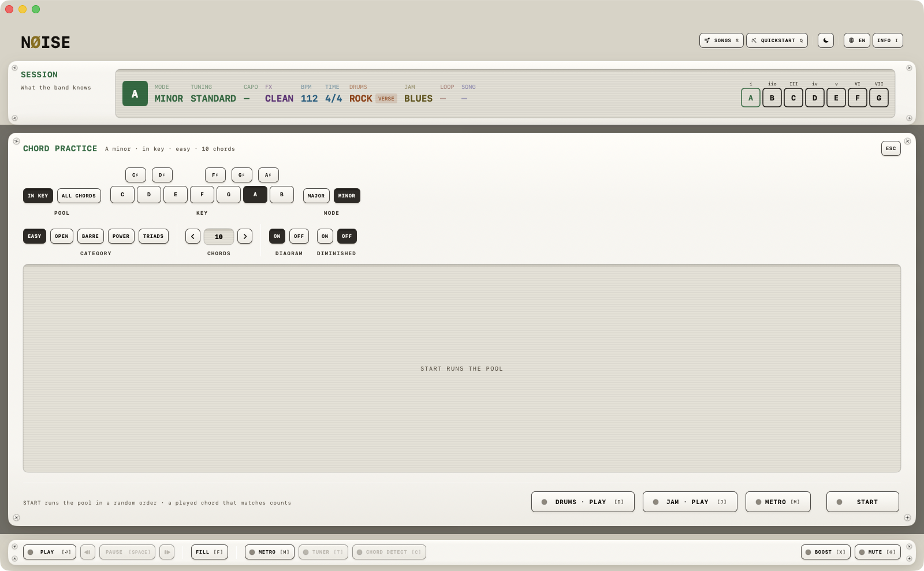Click START to run the chord pool

pyautogui.click(x=863, y=502)
